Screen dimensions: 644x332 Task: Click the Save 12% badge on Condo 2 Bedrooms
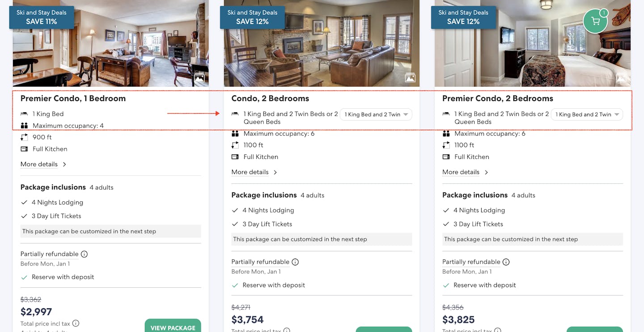(x=252, y=17)
